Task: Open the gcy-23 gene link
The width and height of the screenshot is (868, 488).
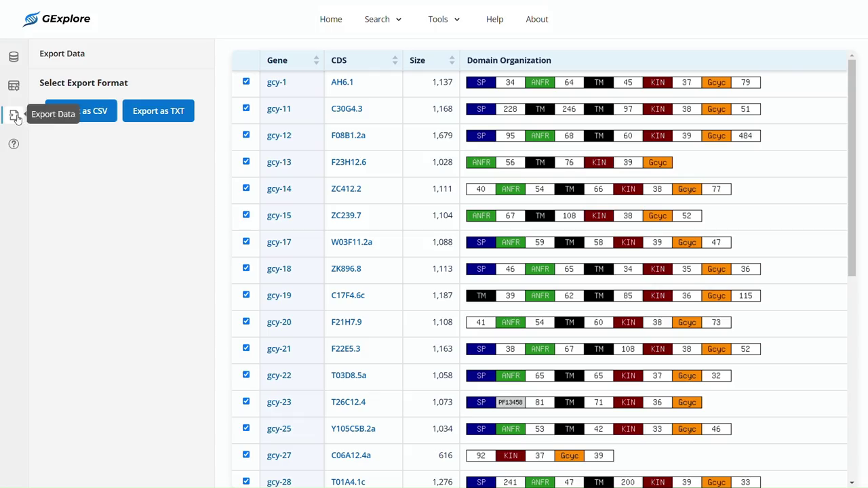Action: 279,402
